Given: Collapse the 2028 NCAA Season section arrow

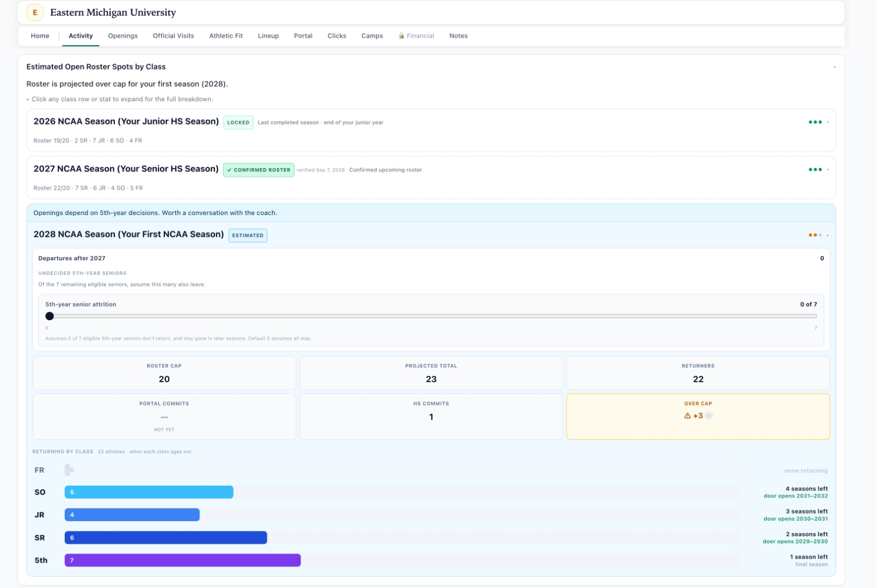Looking at the screenshot, I should point(828,235).
